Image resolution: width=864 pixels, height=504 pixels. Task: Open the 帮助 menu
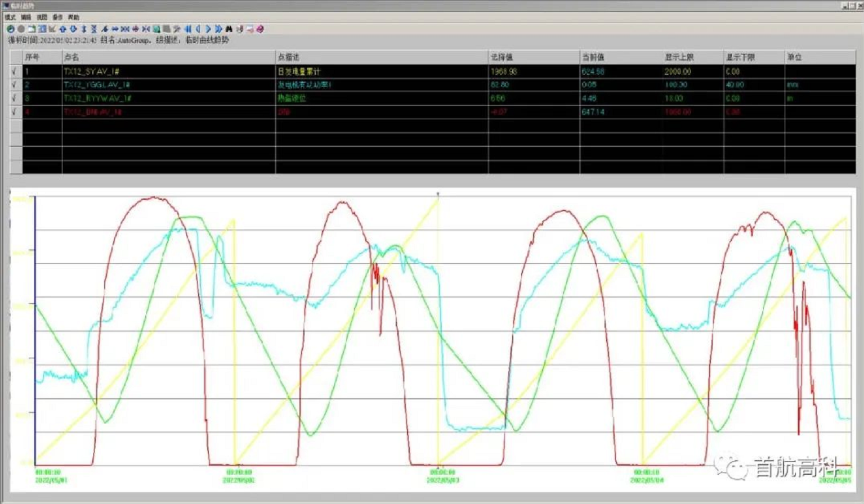point(74,17)
